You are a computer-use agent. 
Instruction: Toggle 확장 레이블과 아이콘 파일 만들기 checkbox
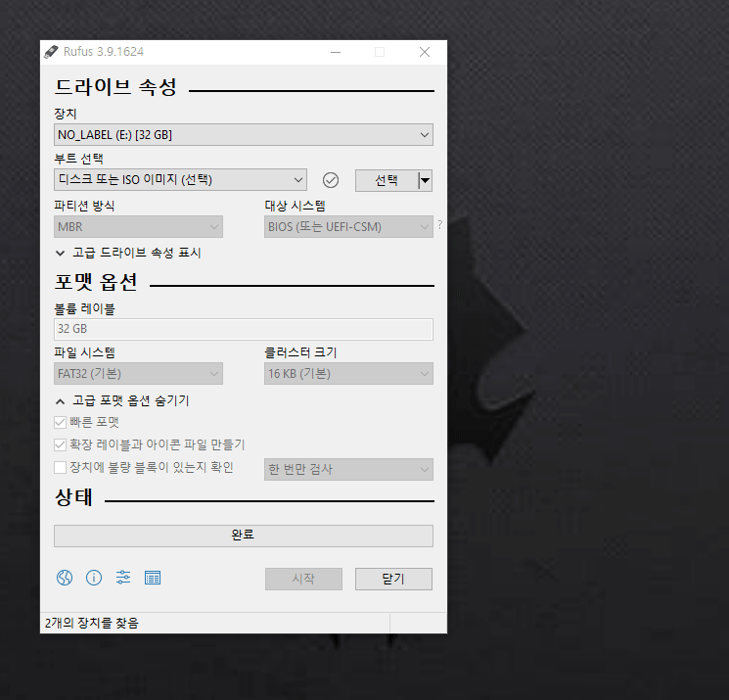[x=60, y=444]
